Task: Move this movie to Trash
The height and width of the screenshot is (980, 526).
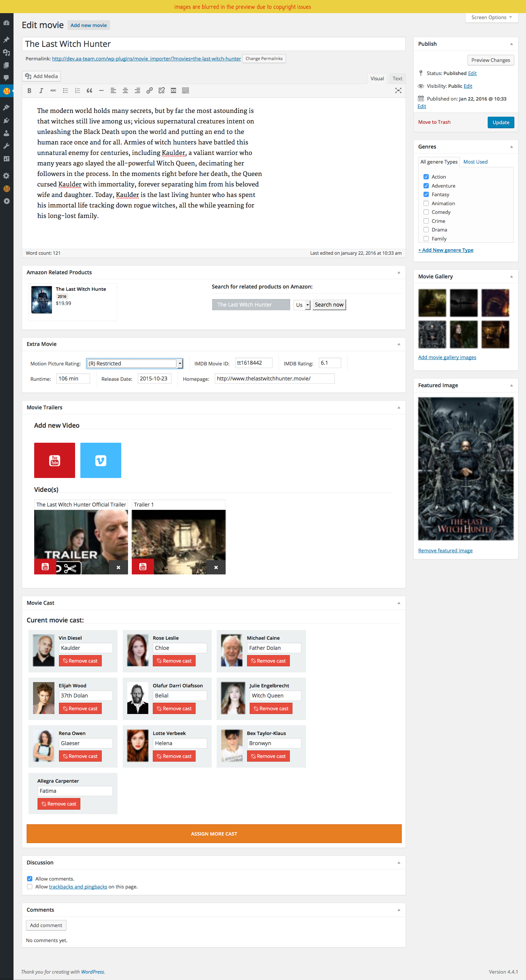Action: click(434, 122)
